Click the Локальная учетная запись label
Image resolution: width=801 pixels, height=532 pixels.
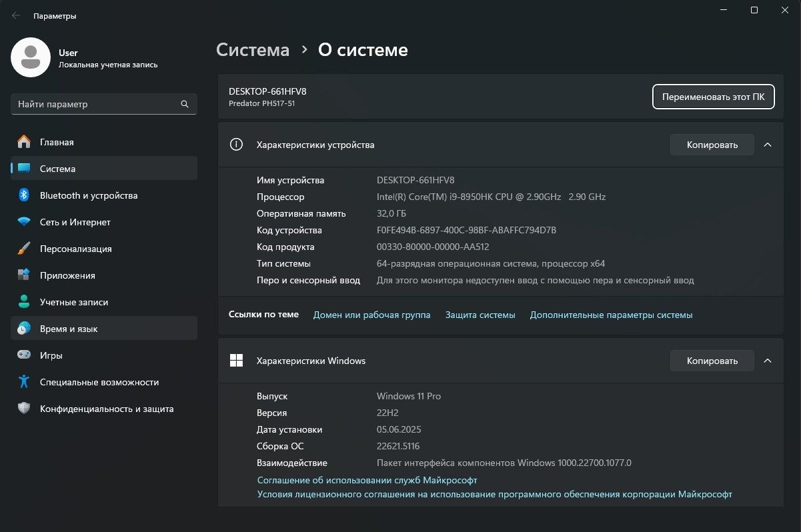click(x=108, y=65)
